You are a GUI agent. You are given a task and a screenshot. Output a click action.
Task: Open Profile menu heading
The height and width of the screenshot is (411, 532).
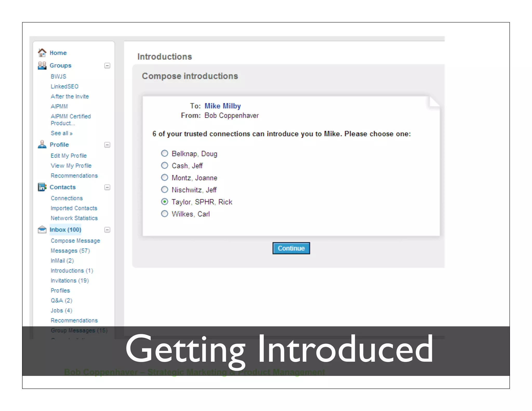59,145
